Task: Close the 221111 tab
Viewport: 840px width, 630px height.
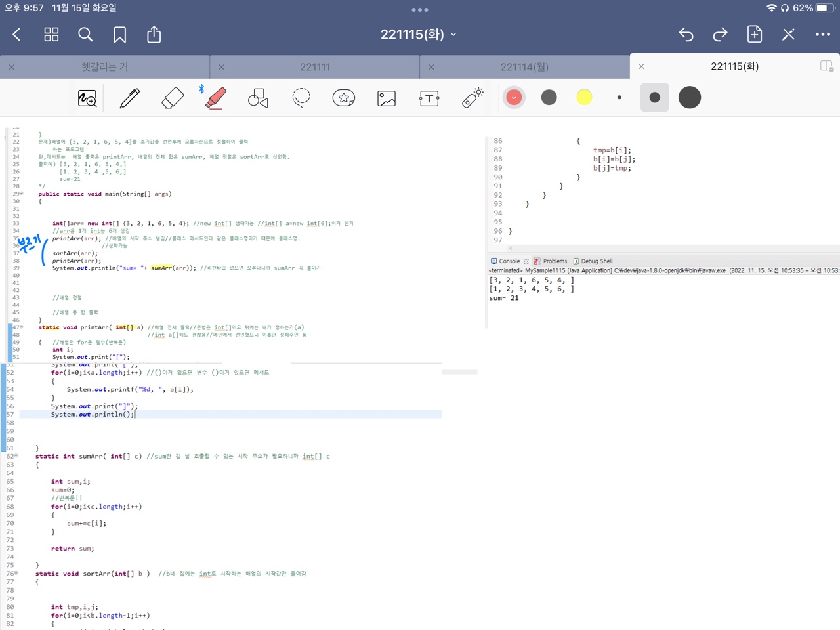Action: point(221,67)
